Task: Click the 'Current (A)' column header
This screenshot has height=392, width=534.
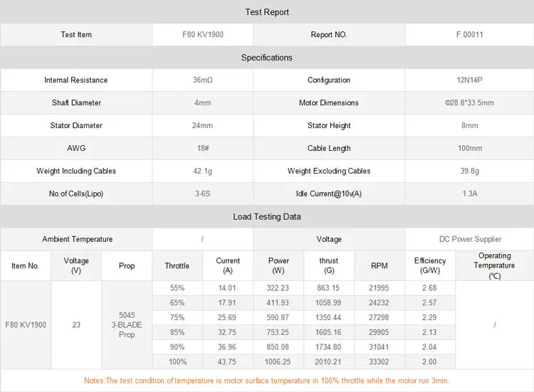Action: pos(228,266)
